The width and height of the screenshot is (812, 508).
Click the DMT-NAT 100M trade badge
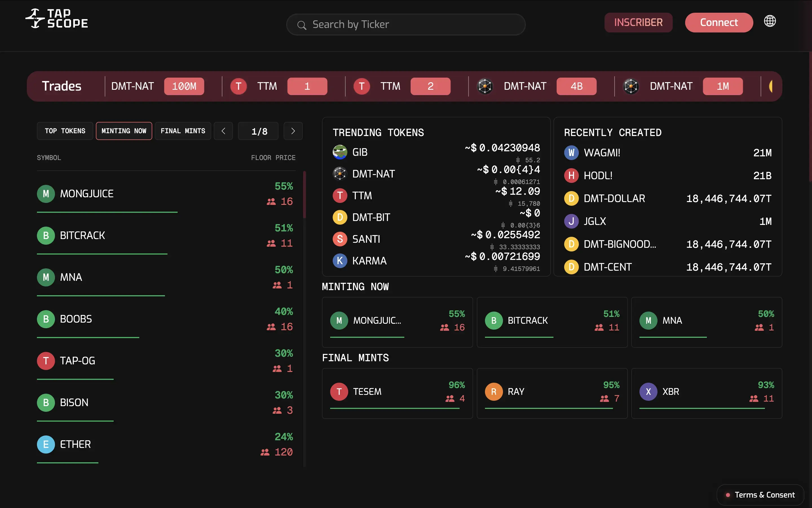tap(184, 86)
